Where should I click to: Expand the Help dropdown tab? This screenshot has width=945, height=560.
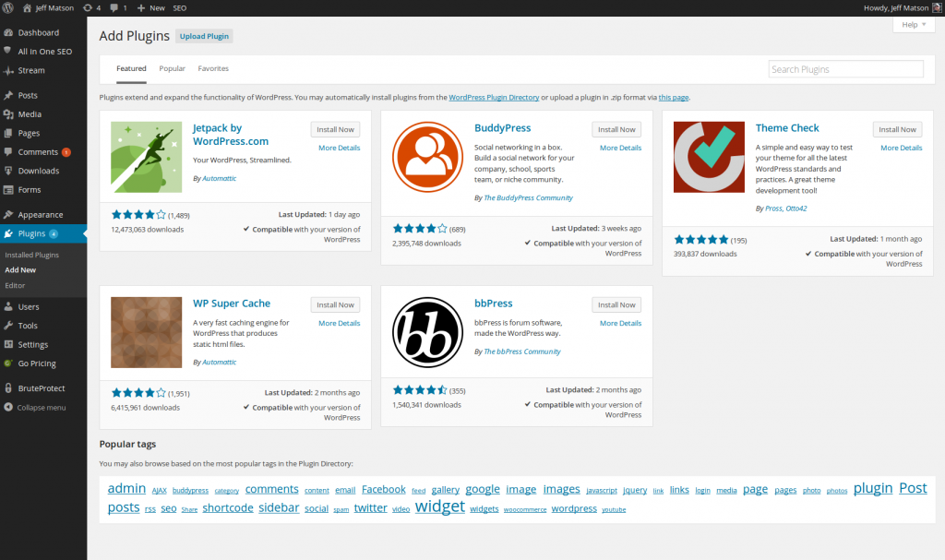click(x=914, y=25)
